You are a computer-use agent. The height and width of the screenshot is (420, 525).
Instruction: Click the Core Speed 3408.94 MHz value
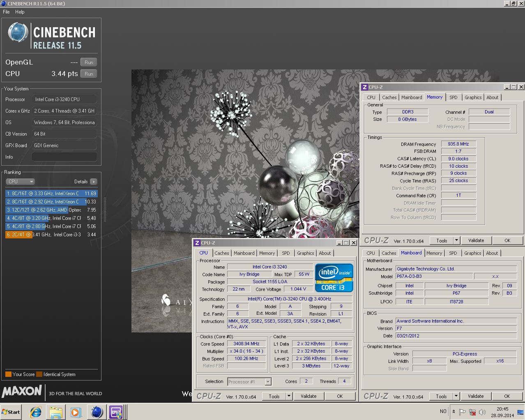pyautogui.click(x=246, y=344)
